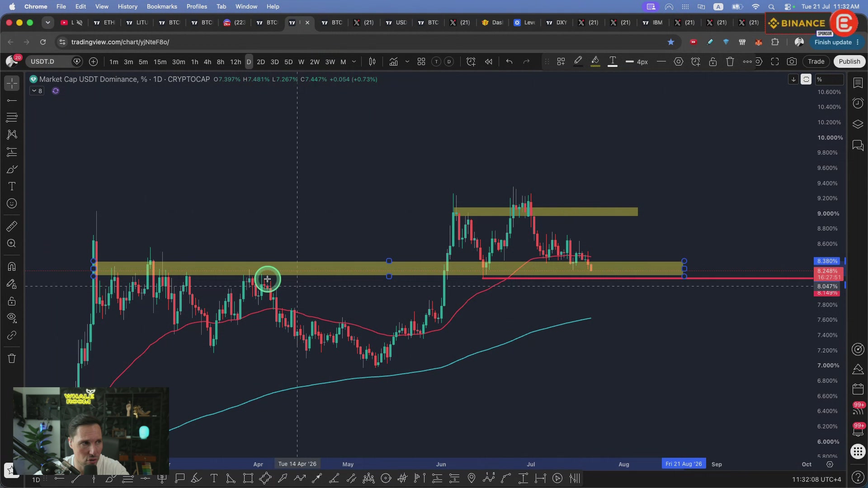Click the Trade button

pos(816,62)
